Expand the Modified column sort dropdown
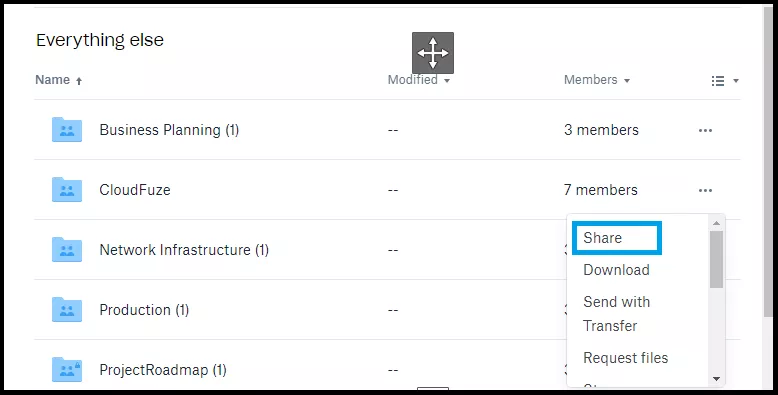Screen dimensions: 778x395 click(x=447, y=80)
